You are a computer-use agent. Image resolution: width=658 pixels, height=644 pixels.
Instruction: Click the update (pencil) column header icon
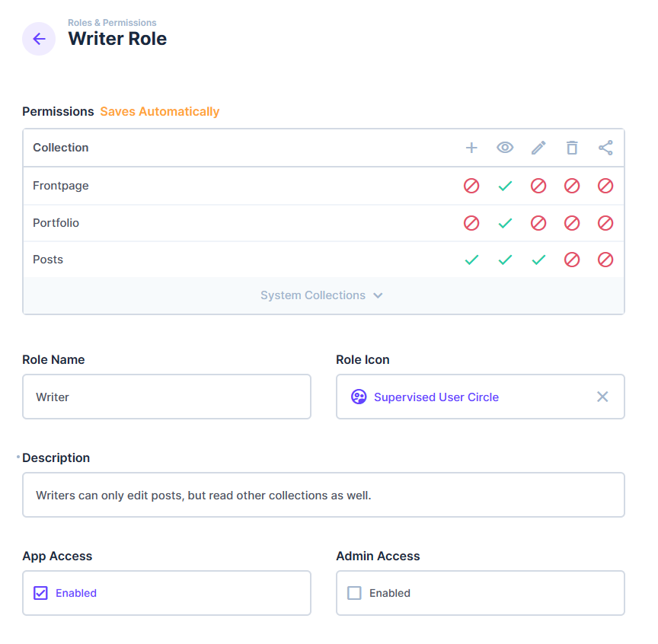point(538,148)
